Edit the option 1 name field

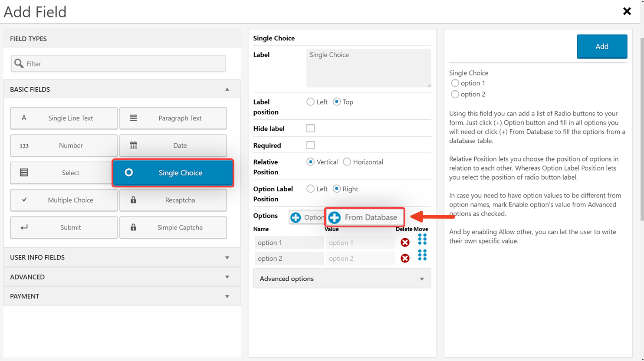(289, 243)
